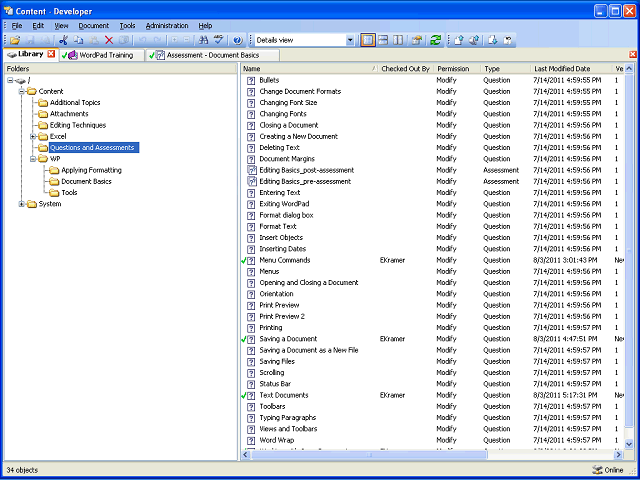The image size is (640, 480).
Task: Open the View menu
Action: [x=62, y=26]
